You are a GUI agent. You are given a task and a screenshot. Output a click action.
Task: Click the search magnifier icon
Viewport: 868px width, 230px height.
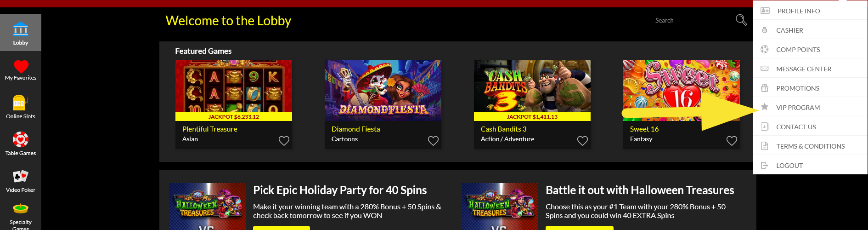pos(741,20)
